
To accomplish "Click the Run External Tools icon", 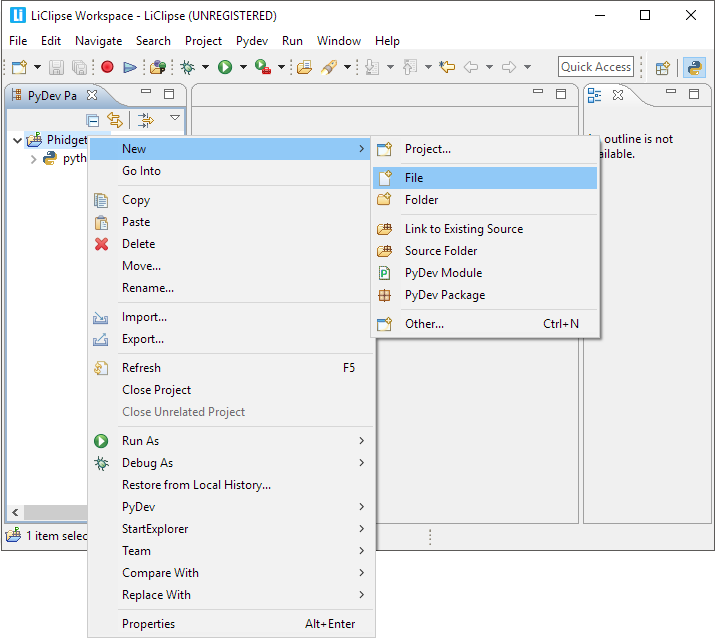I will tap(263, 67).
